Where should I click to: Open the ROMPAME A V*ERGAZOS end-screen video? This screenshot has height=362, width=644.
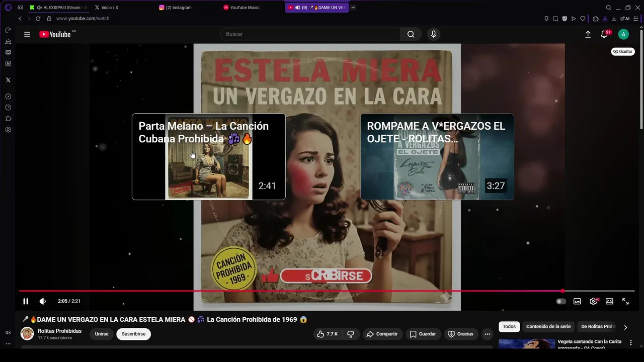437,157
